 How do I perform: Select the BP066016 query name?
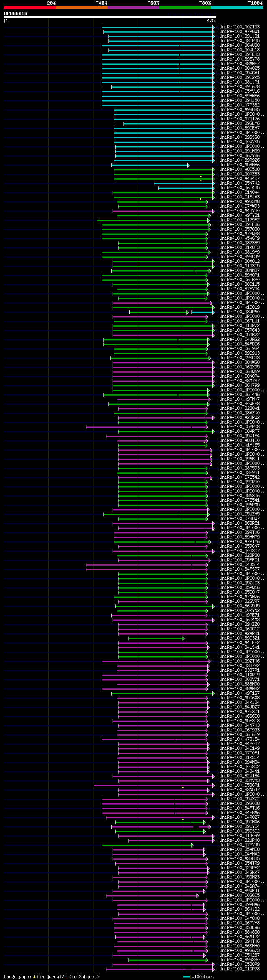pyautogui.click(x=16, y=13)
